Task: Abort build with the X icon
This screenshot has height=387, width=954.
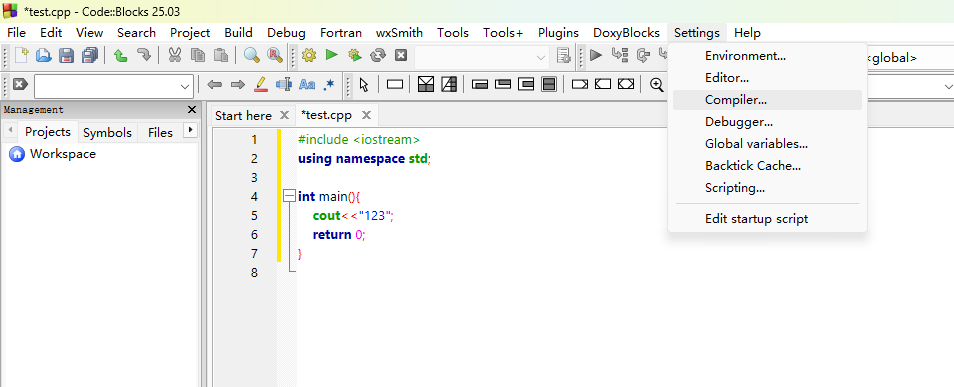Action: [400, 55]
